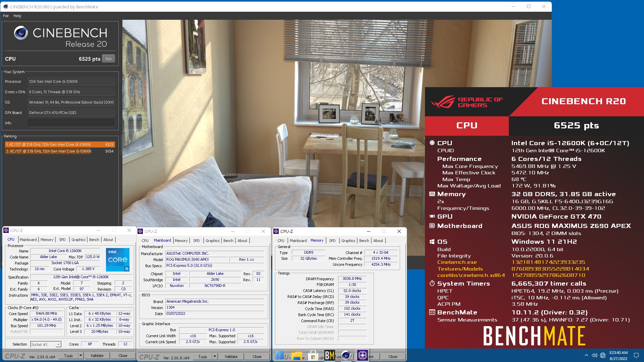Click Tools button in CPU-Z Processor window
This screenshot has width=644, height=362.
coord(69,356)
